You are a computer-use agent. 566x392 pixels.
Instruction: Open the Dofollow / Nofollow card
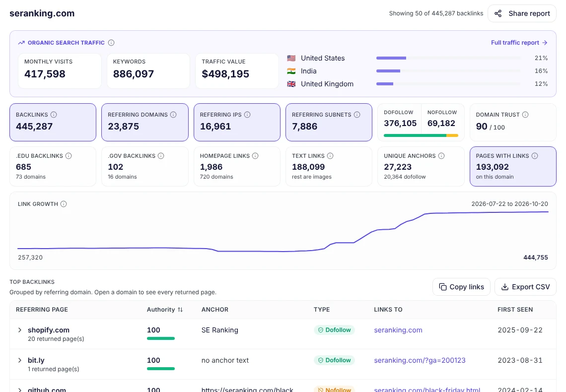tap(421, 122)
